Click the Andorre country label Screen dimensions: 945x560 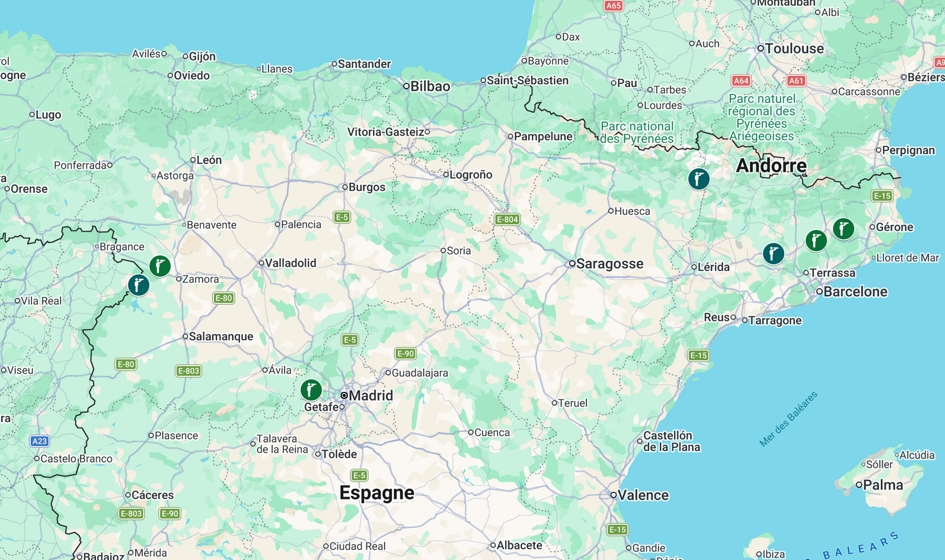771,165
